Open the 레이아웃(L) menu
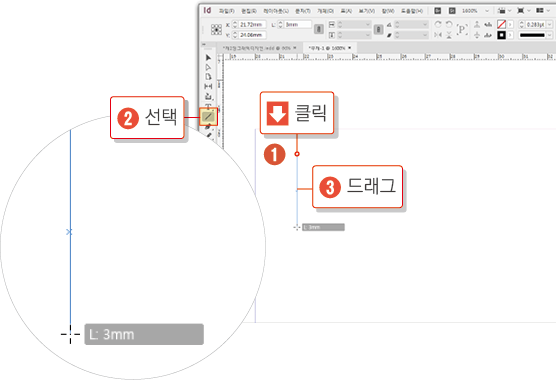Image resolution: width=556 pixels, height=380 pixels. click(x=276, y=11)
